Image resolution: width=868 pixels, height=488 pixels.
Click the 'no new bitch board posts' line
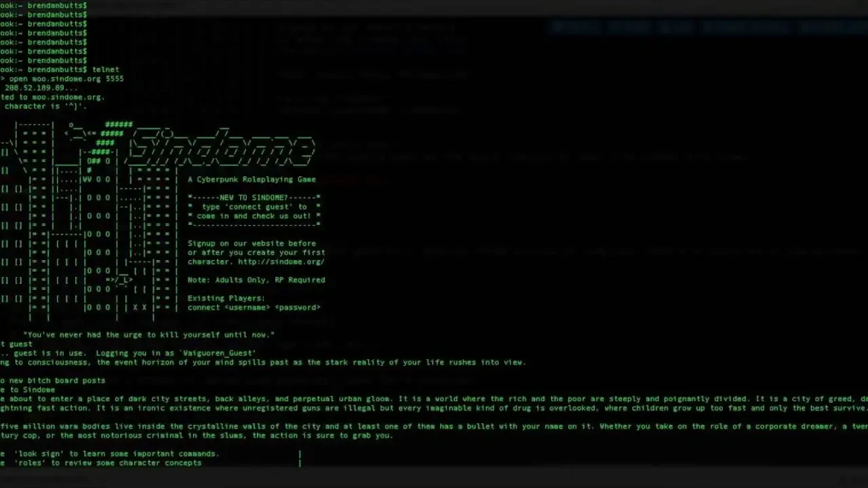click(53, 381)
